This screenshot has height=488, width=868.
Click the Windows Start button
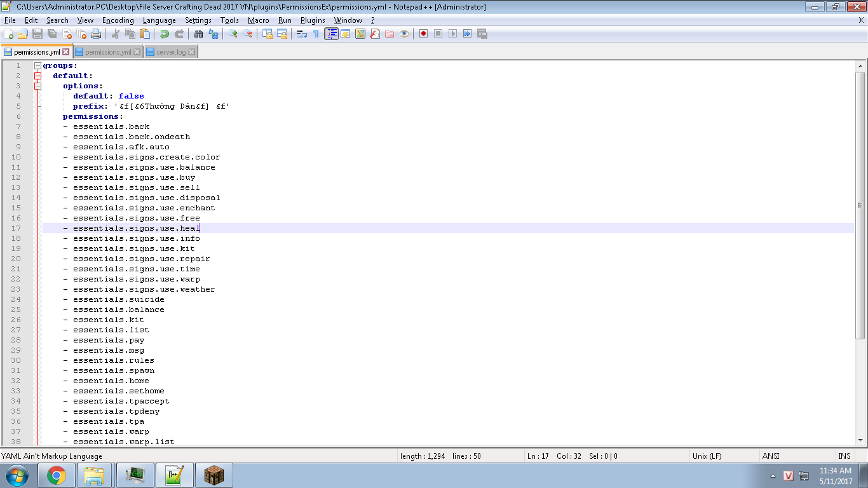(17, 475)
